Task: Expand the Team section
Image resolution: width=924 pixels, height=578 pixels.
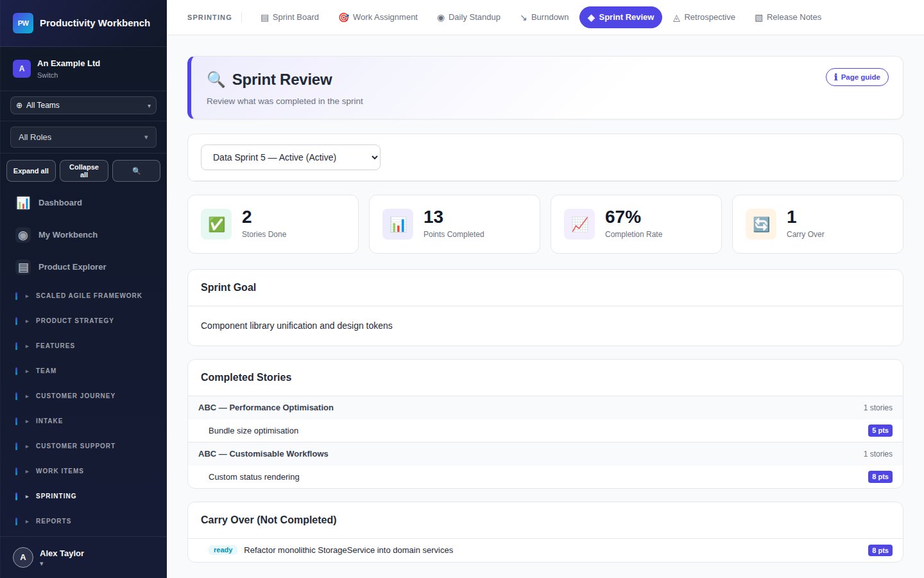Action: (x=83, y=371)
